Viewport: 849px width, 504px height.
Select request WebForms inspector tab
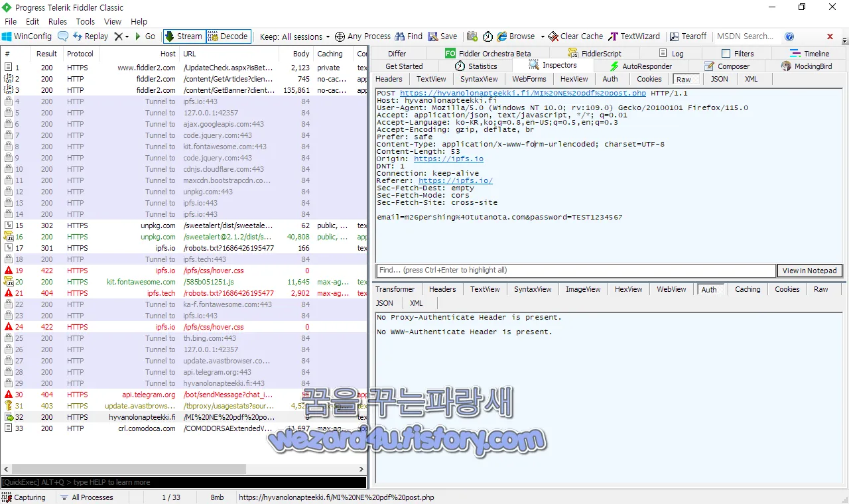tap(529, 79)
